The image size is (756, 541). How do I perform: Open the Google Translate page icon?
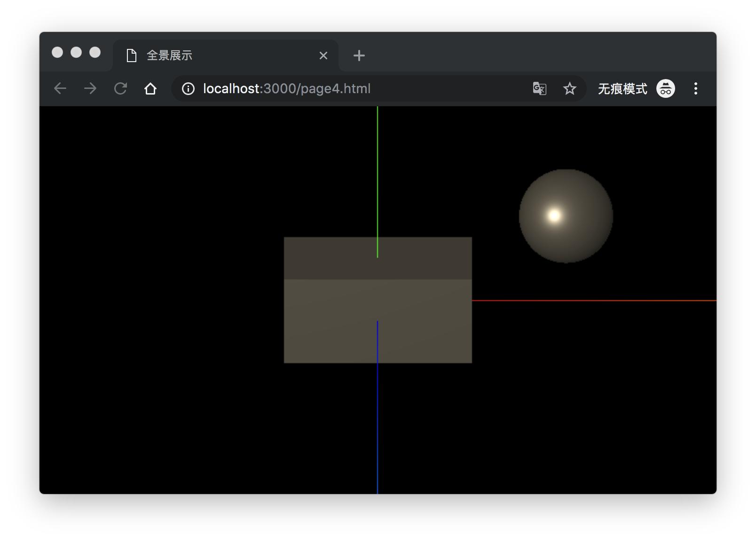[x=539, y=88]
